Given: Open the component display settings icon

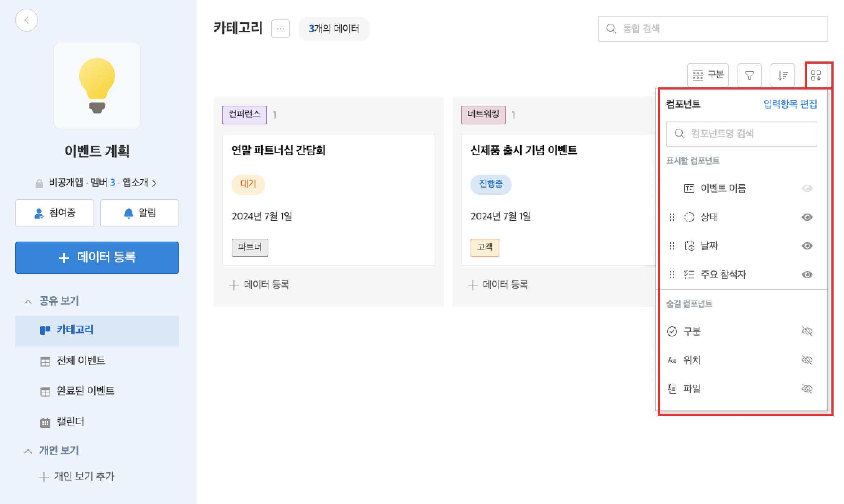Looking at the screenshot, I should [816, 75].
